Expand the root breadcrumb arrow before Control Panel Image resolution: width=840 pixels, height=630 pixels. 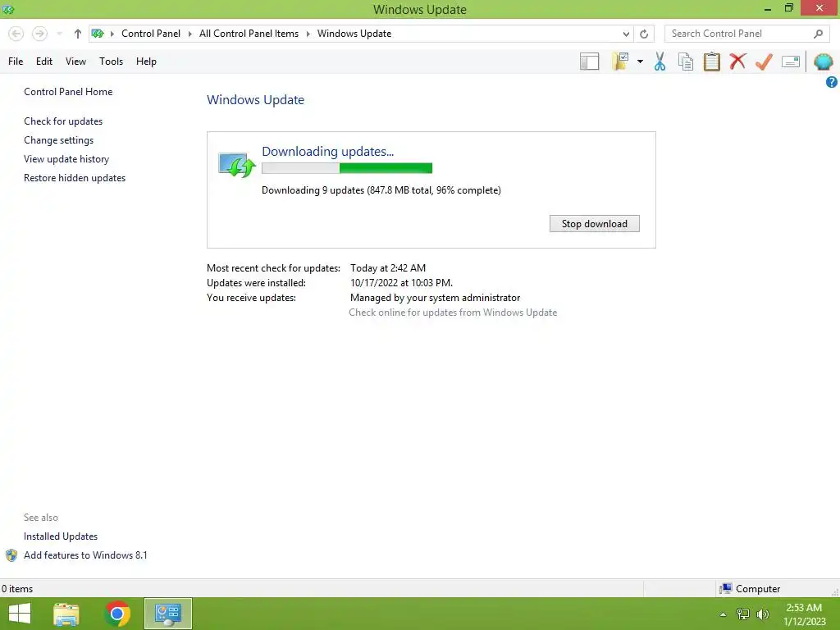(112, 34)
